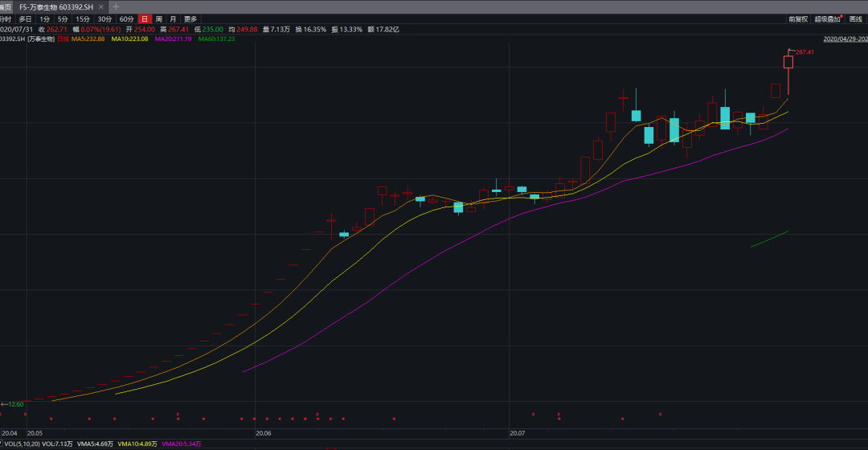
Task: Click the MA20:211.19 indicator label
Action: [x=173, y=39]
